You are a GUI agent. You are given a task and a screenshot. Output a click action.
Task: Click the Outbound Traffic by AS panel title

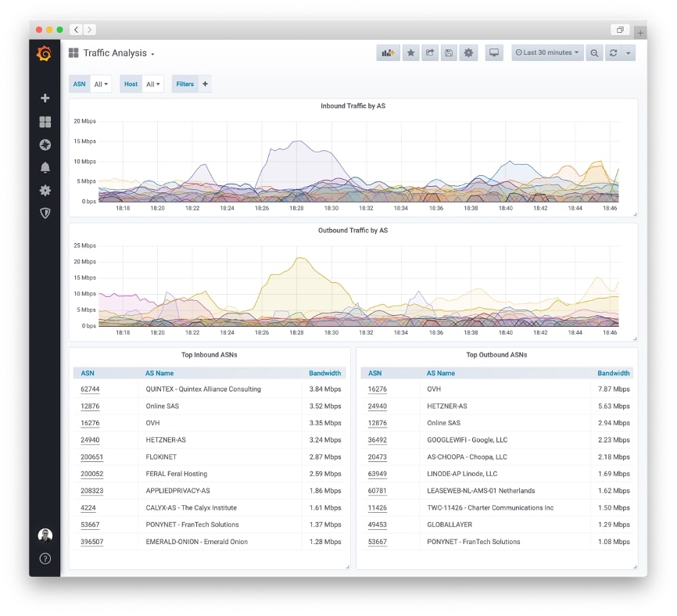[x=353, y=230]
